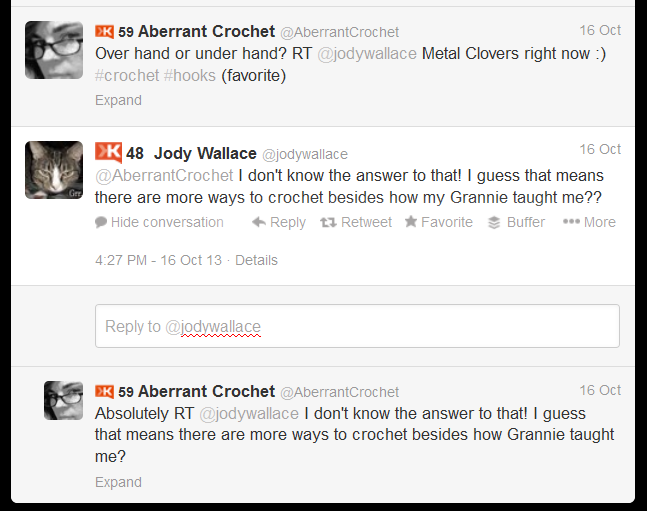Open the tweet Details link
Screen dimensions: 647x511
pyautogui.click(x=256, y=260)
